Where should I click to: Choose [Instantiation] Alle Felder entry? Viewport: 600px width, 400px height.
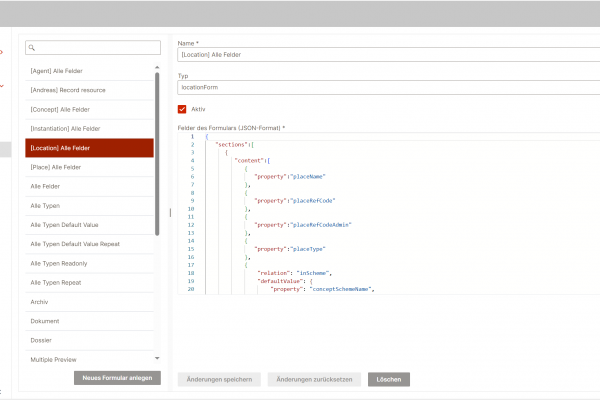pos(90,128)
